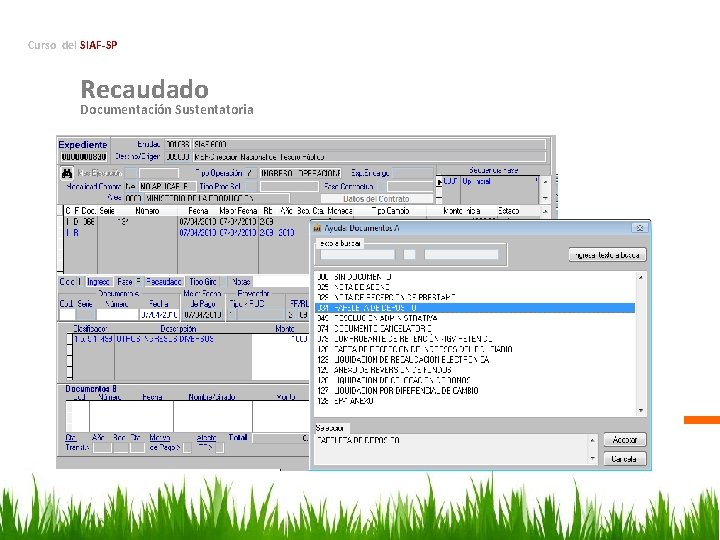The height and width of the screenshot is (540, 720).
Task: Click scroll-up arrow of Secuencia de Fase list
Action: [x=546, y=182]
